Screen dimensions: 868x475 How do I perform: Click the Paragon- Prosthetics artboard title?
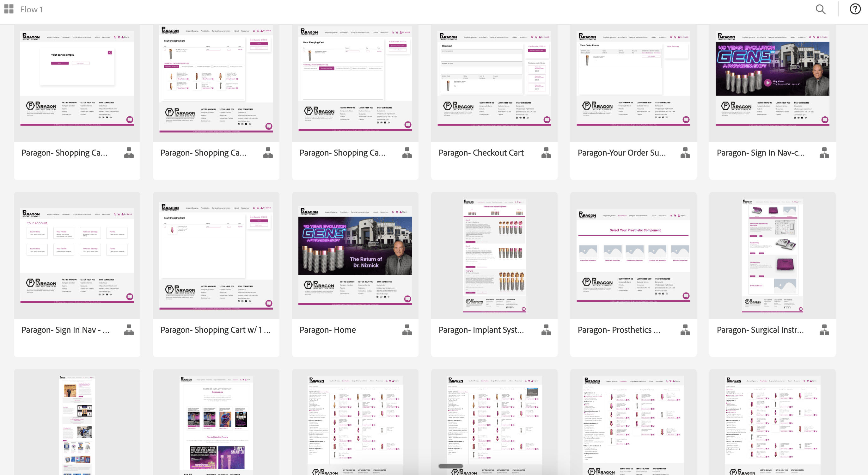[619, 330]
